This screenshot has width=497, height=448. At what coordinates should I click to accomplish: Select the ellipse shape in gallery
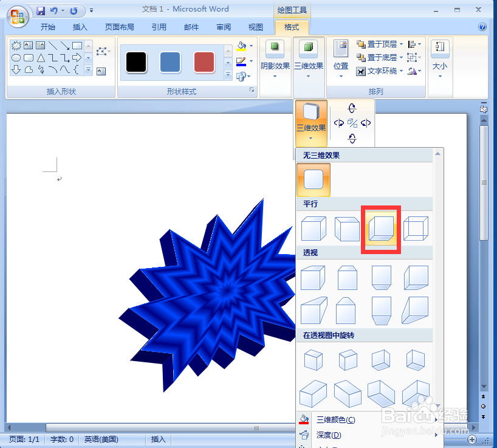coord(16,58)
